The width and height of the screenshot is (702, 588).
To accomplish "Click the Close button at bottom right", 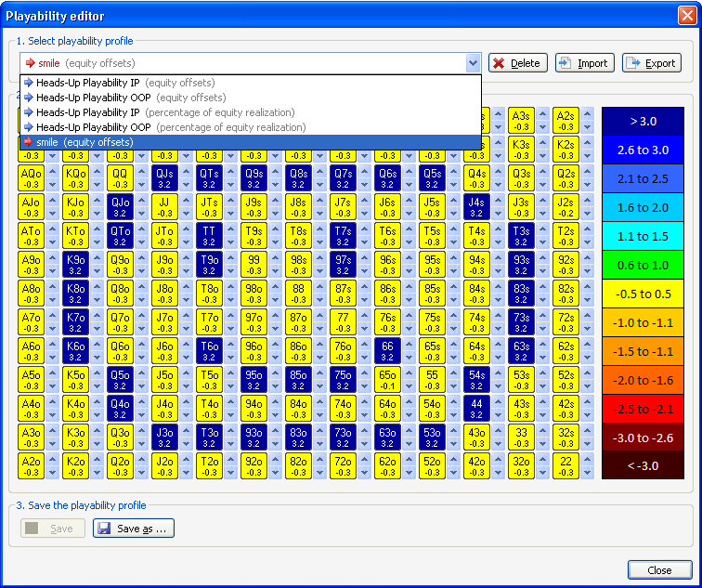I will [660, 570].
